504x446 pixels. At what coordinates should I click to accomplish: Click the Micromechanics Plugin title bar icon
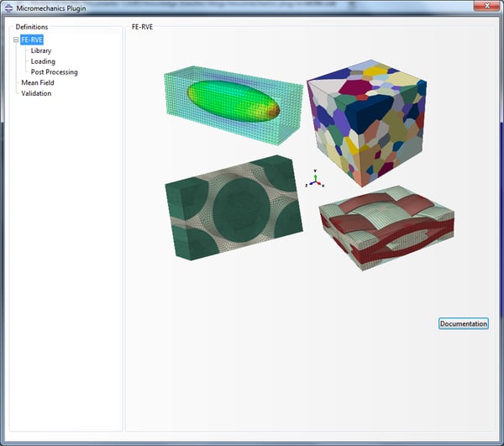pos(8,8)
